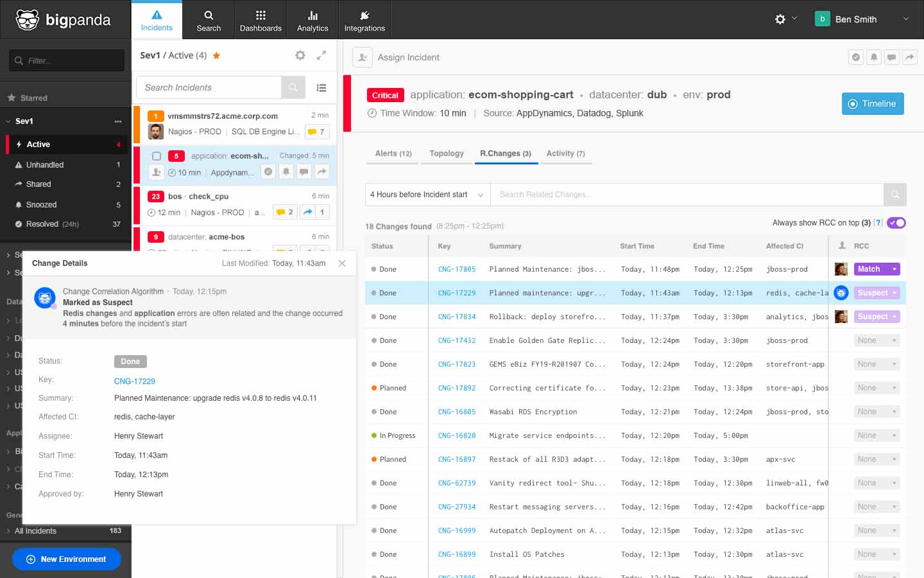Disable the Always show RCC on top toggle
This screenshot has width=924, height=578.
click(896, 223)
